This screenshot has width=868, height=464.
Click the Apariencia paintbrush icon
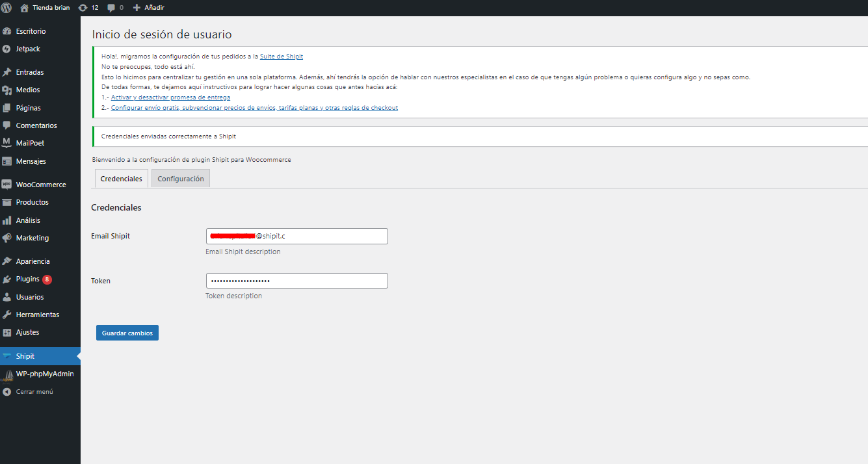(x=7, y=261)
